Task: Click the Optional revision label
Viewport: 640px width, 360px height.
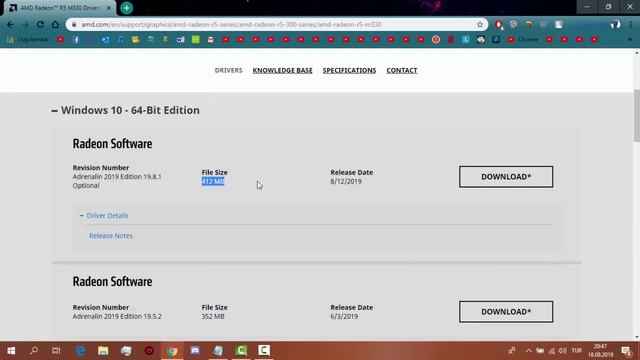Action: [x=86, y=185]
